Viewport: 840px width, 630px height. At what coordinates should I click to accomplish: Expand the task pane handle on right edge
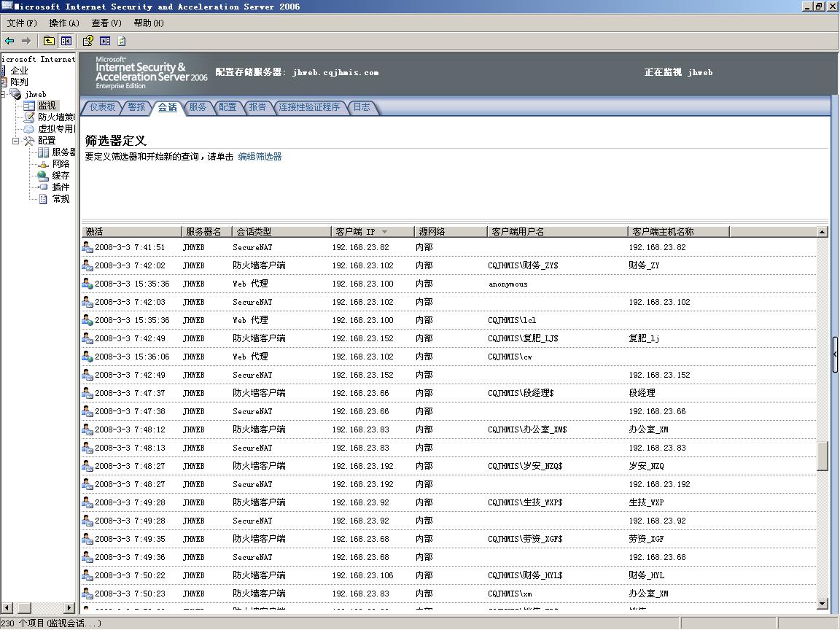835,354
